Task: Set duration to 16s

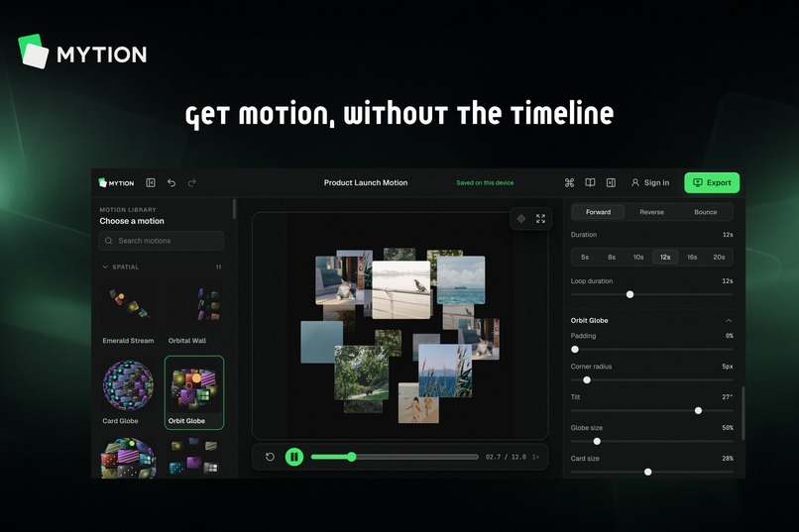Action: pyautogui.click(x=692, y=258)
